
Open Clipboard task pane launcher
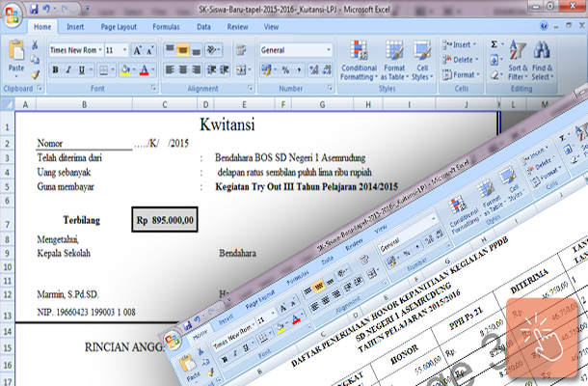point(40,88)
